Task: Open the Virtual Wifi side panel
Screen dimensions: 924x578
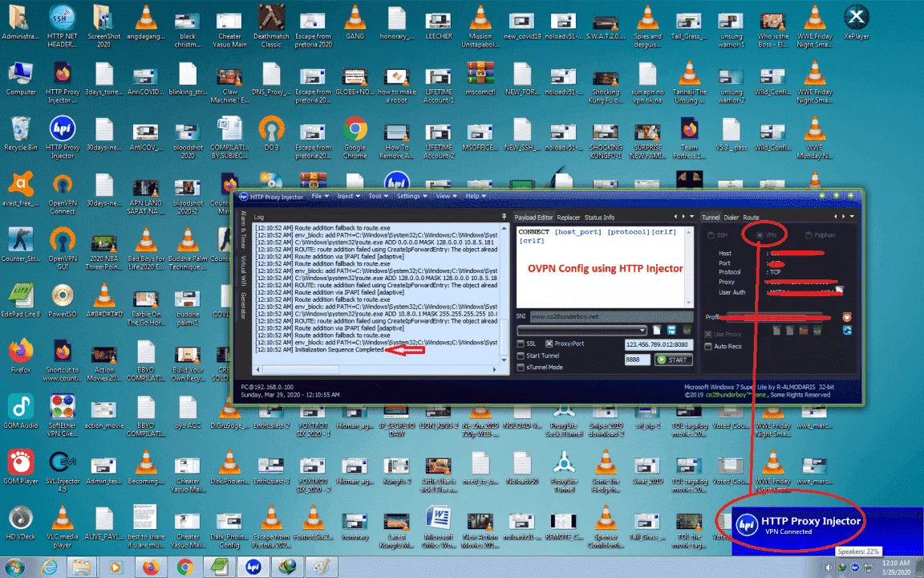Action: pyautogui.click(x=243, y=271)
